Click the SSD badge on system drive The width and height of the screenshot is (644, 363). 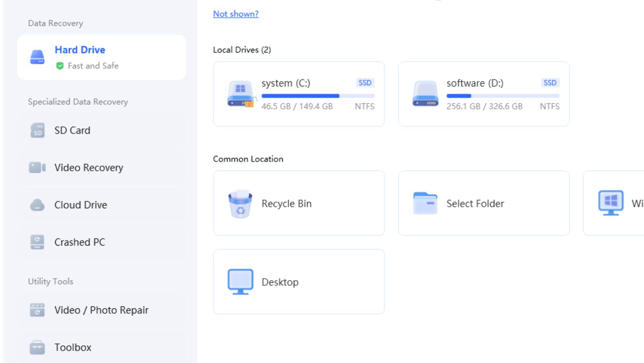tap(365, 83)
